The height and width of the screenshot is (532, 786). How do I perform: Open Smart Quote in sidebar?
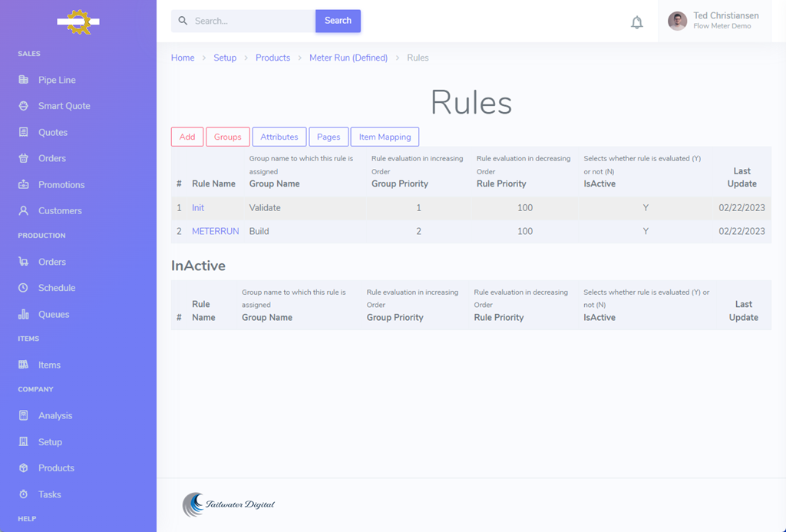64,106
